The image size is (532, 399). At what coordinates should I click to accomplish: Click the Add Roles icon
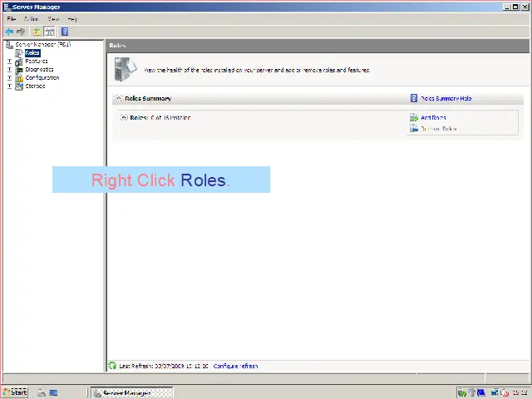pos(414,118)
